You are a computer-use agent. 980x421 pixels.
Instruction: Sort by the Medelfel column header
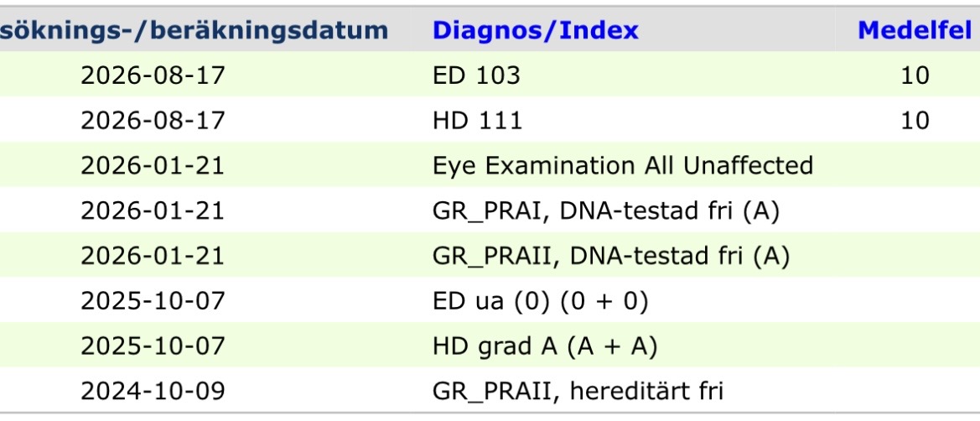point(915,31)
